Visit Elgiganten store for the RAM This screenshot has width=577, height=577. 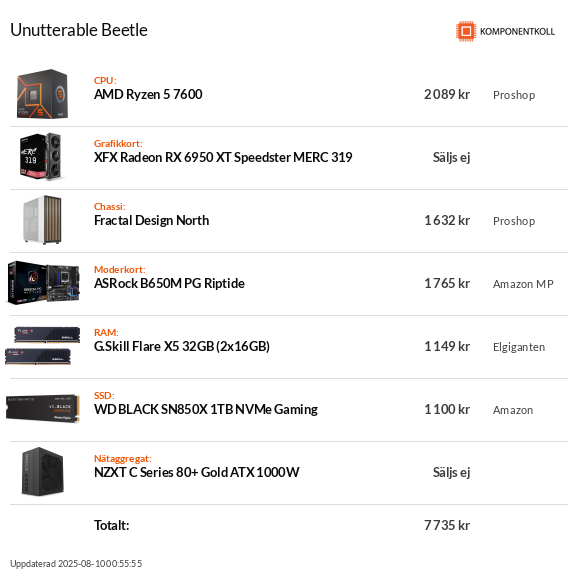click(519, 347)
